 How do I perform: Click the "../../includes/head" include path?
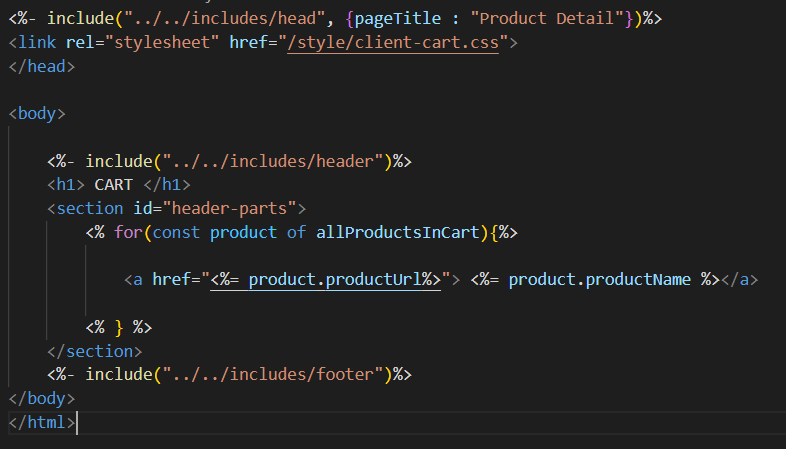pos(225,19)
